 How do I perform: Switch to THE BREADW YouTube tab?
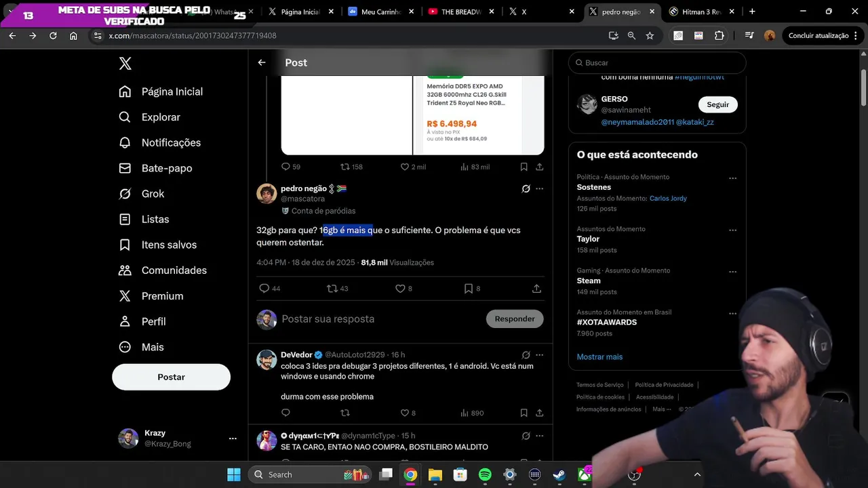[461, 12]
